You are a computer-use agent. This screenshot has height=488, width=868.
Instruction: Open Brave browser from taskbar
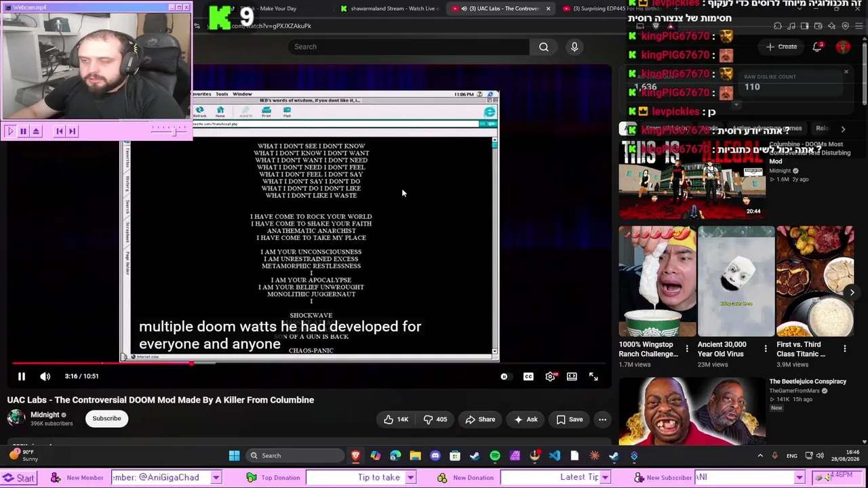click(355, 455)
